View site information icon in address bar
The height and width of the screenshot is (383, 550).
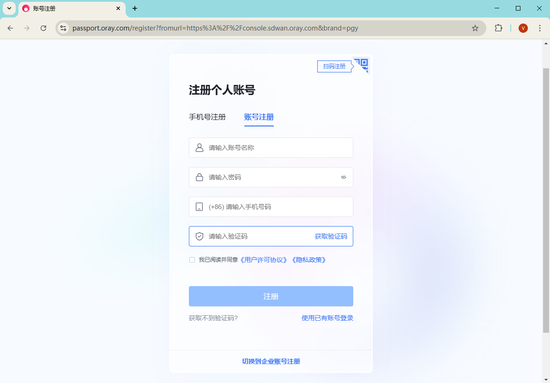click(x=63, y=28)
